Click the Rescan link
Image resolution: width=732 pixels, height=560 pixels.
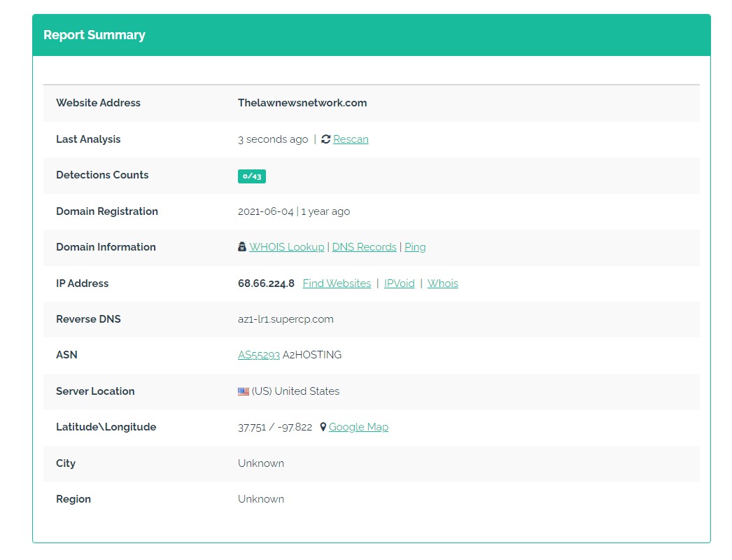coord(351,139)
